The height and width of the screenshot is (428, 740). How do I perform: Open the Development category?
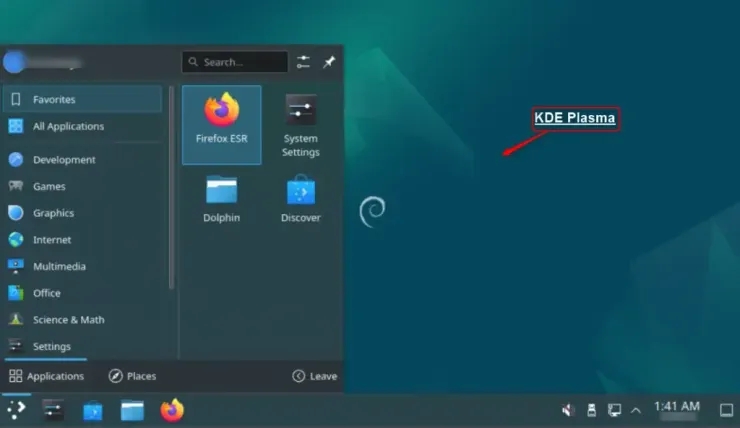pos(83,159)
